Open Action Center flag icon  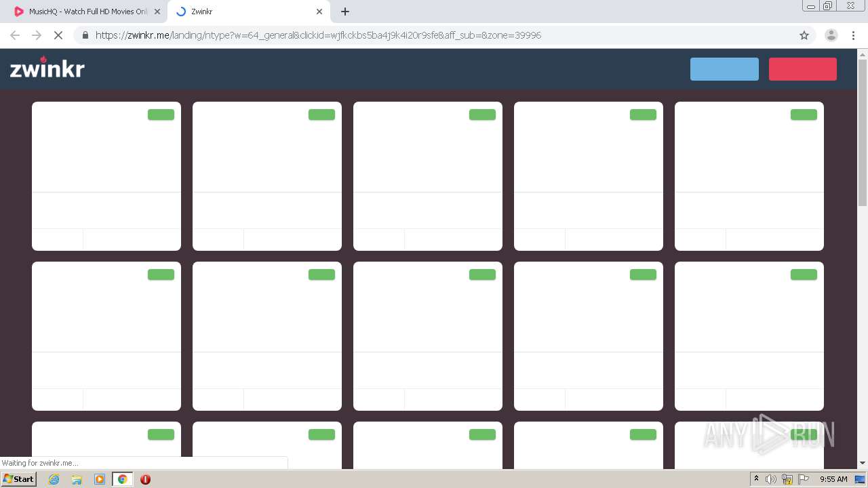click(x=804, y=479)
